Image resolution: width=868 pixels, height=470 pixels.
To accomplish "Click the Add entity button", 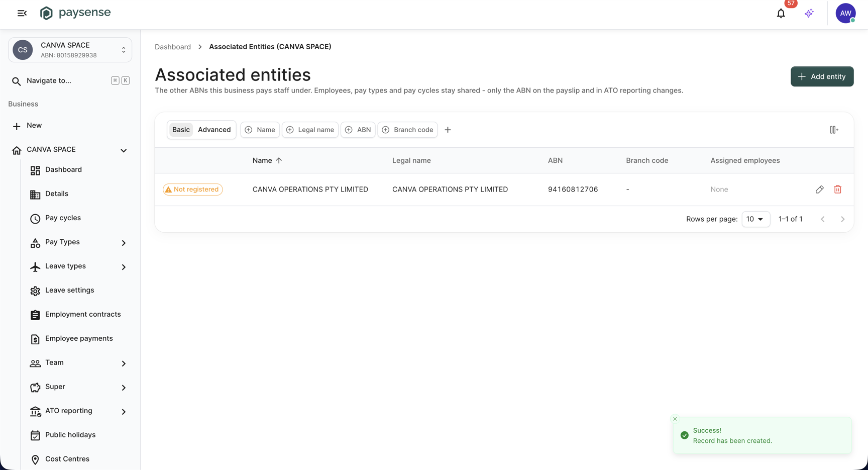I will [822, 76].
